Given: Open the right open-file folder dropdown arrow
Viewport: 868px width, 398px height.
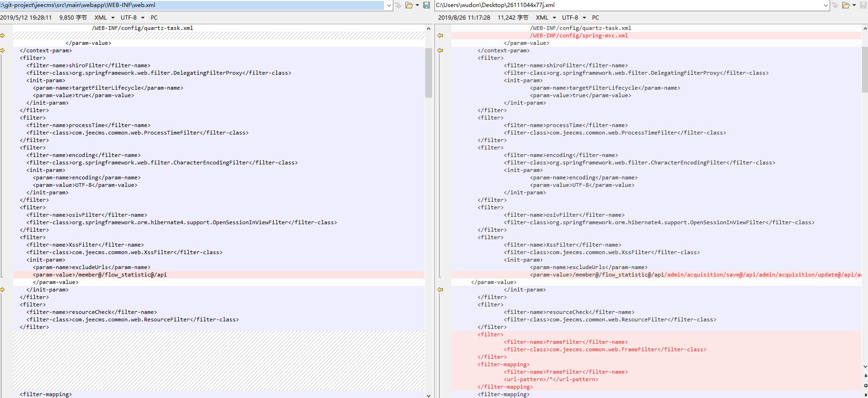Looking at the screenshot, I should (854, 5).
